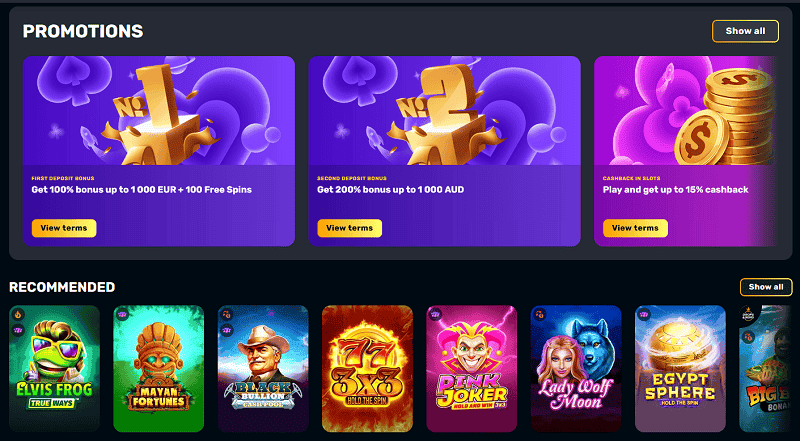Show all recommended games

pyautogui.click(x=766, y=287)
